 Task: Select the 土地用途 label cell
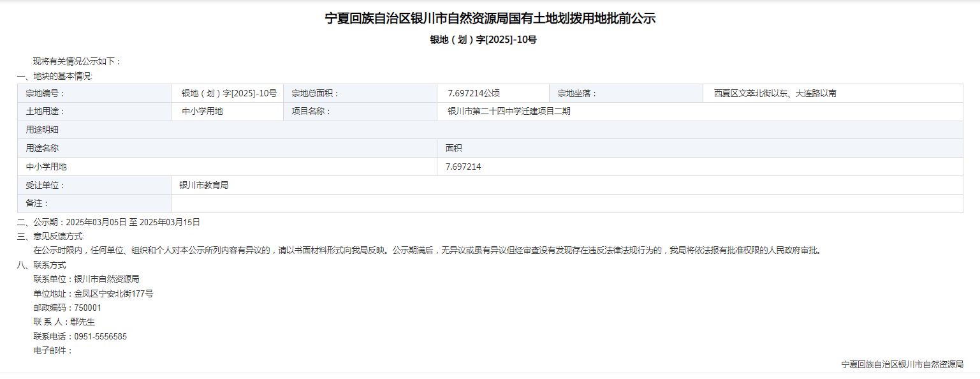click(94, 112)
